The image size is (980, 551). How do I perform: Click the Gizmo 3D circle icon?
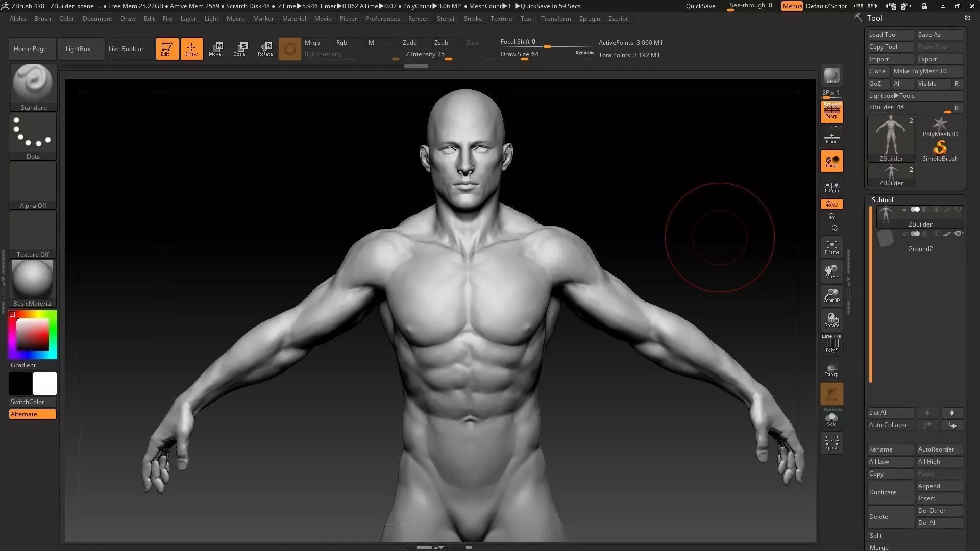pos(289,49)
